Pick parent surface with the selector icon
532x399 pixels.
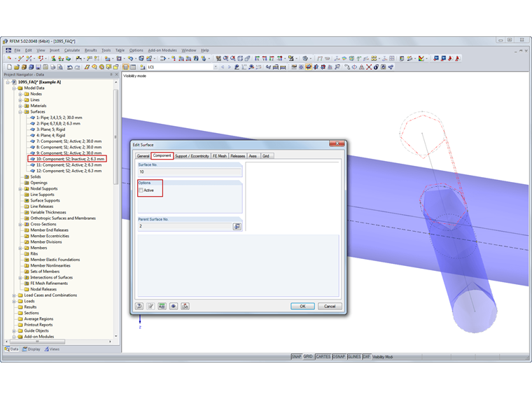pyautogui.click(x=237, y=226)
